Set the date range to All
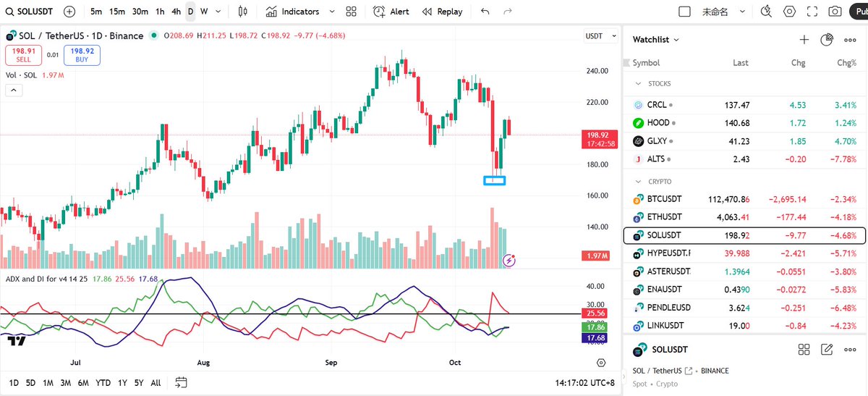Image resolution: width=868 pixels, height=396 pixels. pyautogui.click(x=156, y=382)
